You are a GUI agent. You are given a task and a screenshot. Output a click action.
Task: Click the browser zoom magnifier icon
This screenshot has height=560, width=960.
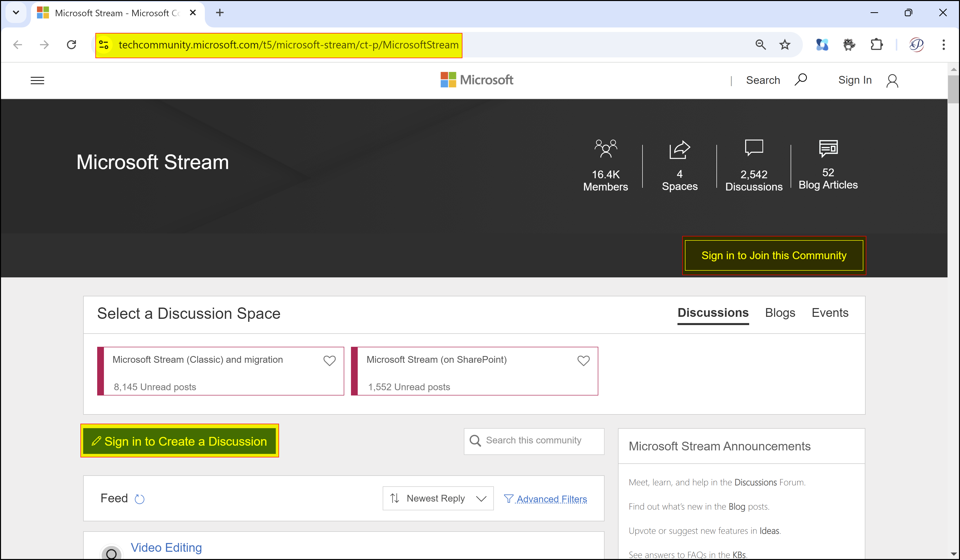pyautogui.click(x=760, y=44)
